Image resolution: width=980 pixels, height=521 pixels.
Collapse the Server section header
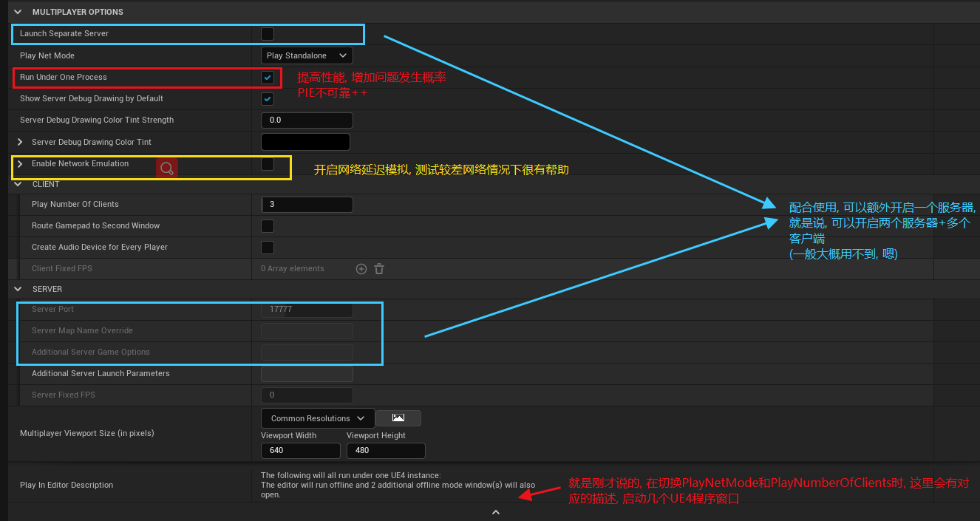coord(18,288)
